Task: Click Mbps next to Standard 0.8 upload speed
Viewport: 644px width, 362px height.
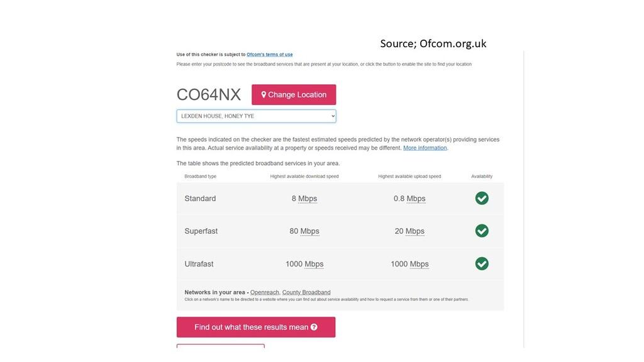Action: [x=416, y=199]
